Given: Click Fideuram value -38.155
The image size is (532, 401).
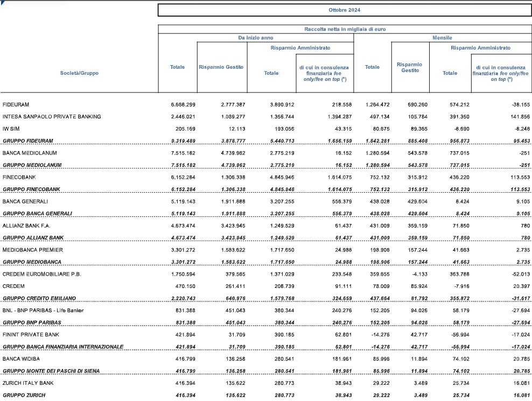Looking at the screenshot, I should coord(521,105).
